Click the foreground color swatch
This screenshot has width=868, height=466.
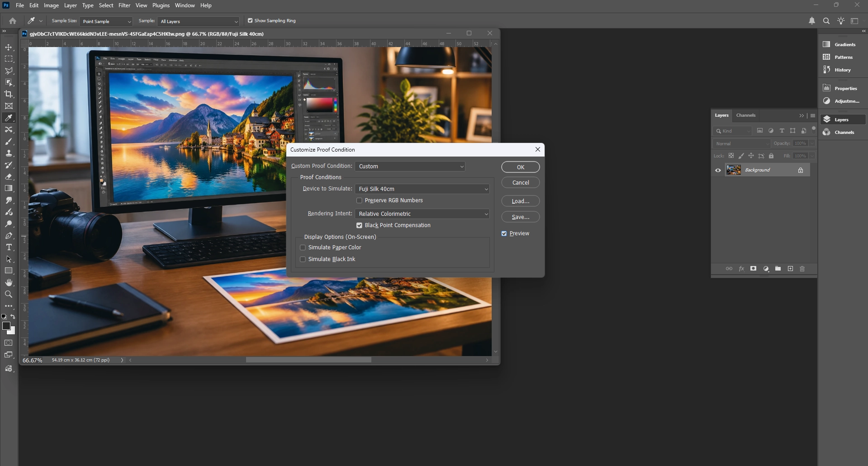tap(6, 326)
